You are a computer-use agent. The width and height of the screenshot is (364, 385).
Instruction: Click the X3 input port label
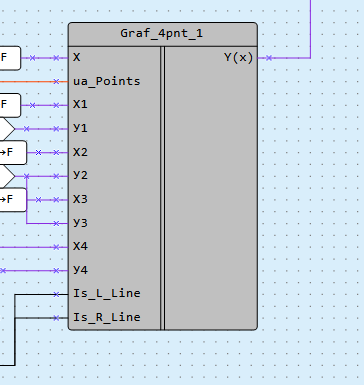pos(80,199)
